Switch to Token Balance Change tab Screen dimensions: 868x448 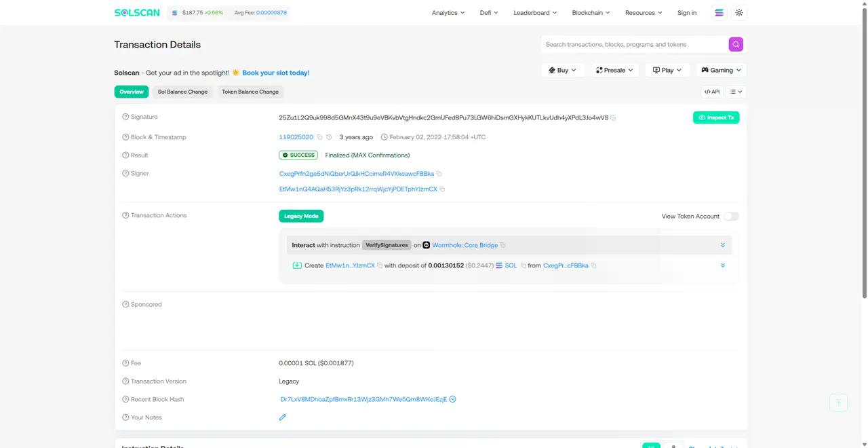tap(250, 92)
